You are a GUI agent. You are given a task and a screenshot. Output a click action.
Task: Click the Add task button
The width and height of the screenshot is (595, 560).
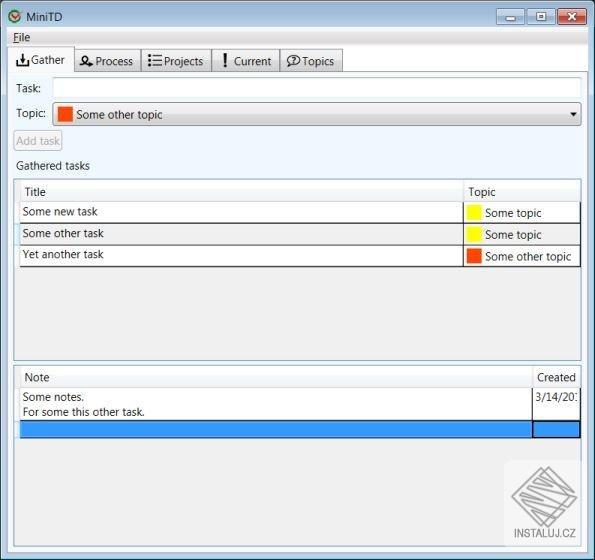[38, 141]
